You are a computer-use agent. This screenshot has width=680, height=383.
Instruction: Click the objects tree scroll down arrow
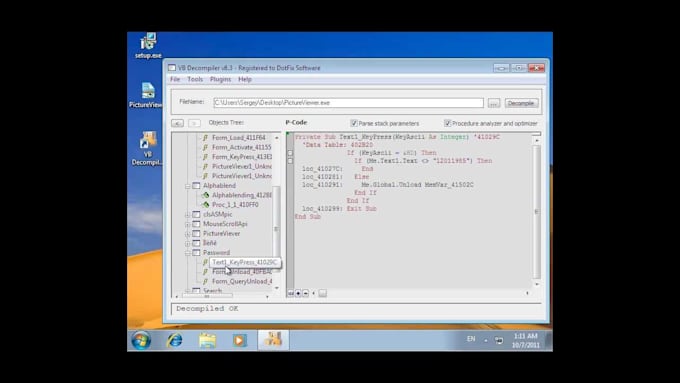(x=277, y=288)
